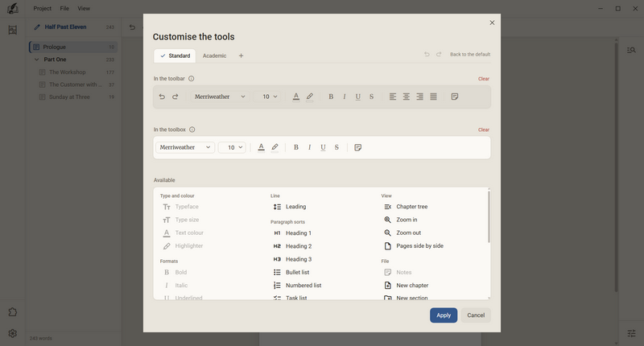Add Leading tool from Available list
The image size is (644, 346).
[290, 207]
